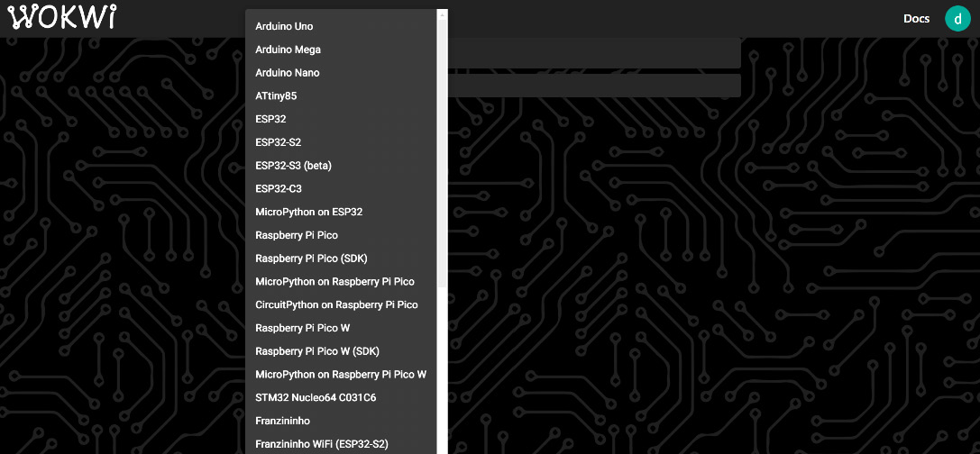Click the lower gray field behind the dropdown

[x=594, y=86]
